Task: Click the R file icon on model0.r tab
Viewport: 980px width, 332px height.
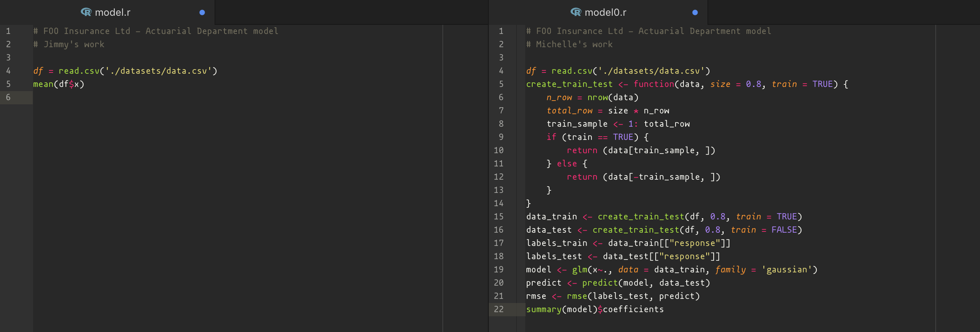Action: (x=576, y=12)
